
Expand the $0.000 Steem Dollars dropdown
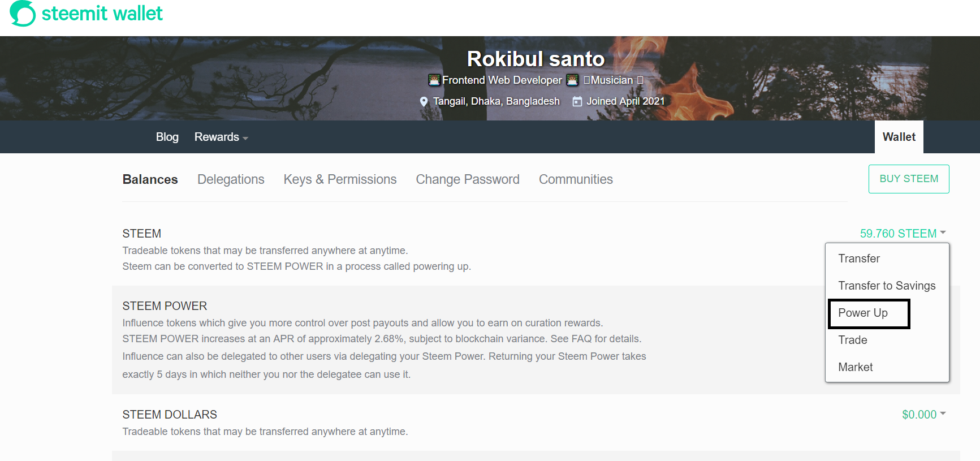923,415
